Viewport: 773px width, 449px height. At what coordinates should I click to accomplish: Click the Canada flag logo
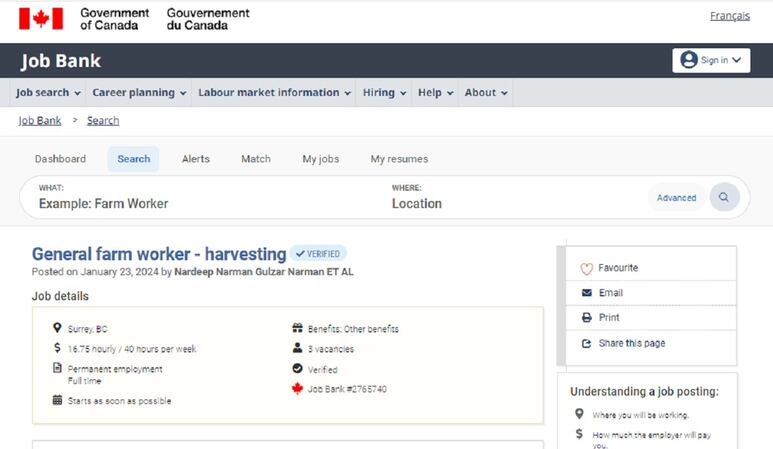coord(41,19)
